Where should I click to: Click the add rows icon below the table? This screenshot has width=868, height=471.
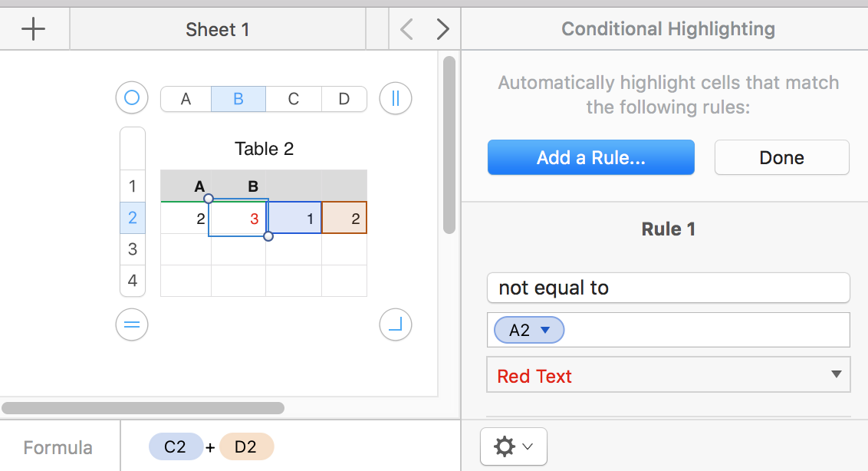click(x=131, y=324)
